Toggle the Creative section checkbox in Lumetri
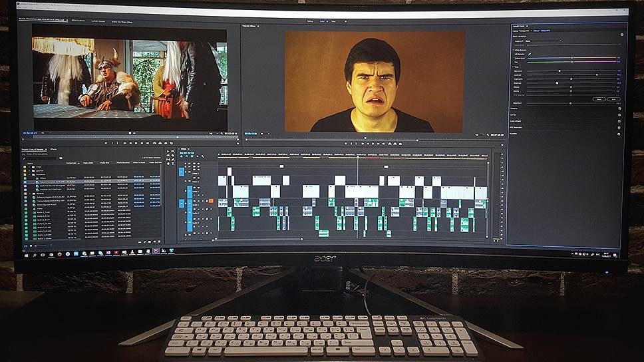Screen dimensions: 644x362 [x=619, y=109]
